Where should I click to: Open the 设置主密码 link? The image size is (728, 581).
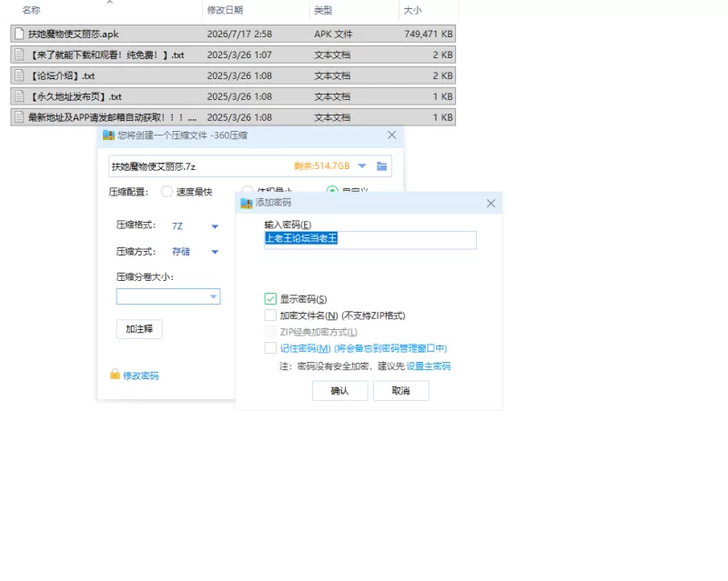pyautogui.click(x=429, y=366)
